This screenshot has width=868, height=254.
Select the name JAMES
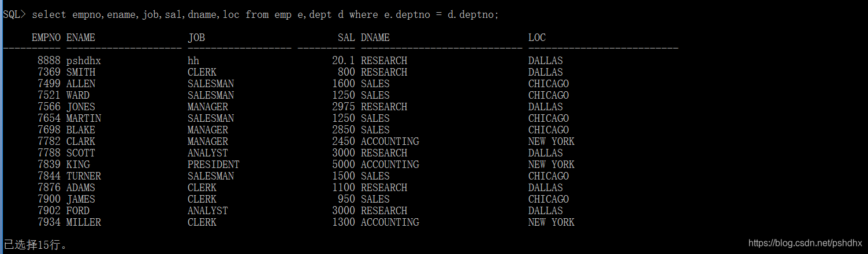[81, 199]
